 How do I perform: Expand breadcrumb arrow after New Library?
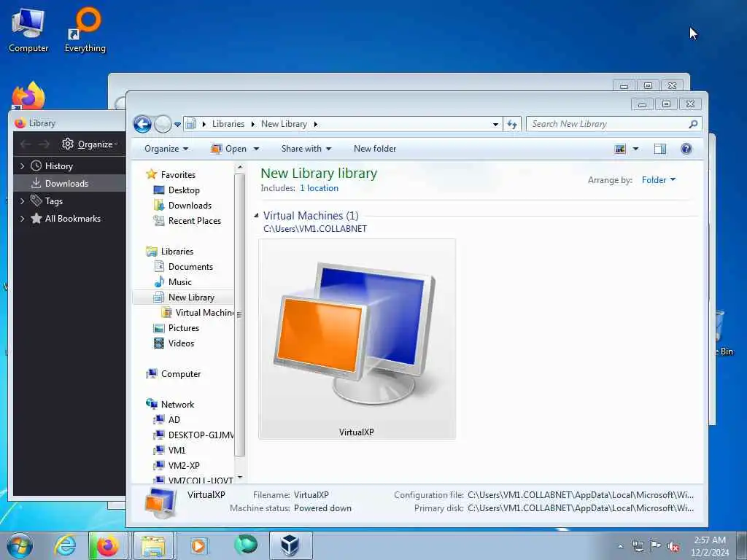315,124
